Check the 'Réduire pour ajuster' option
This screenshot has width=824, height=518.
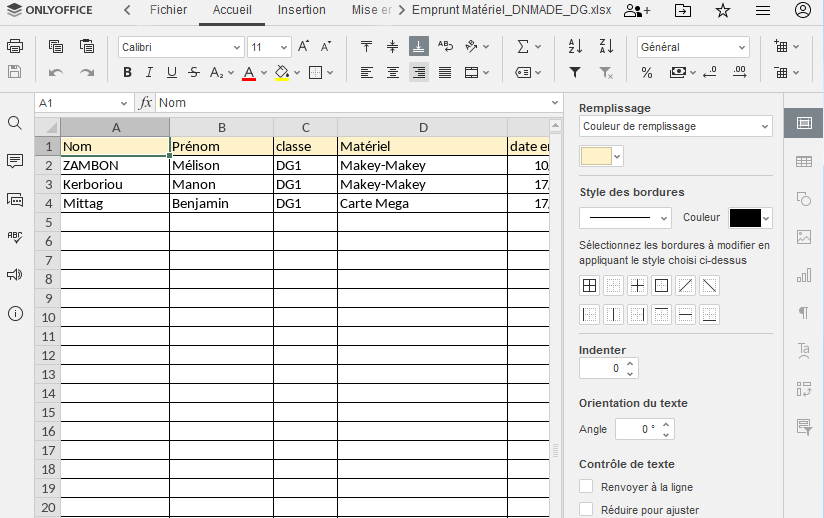(x=587, y=510)
